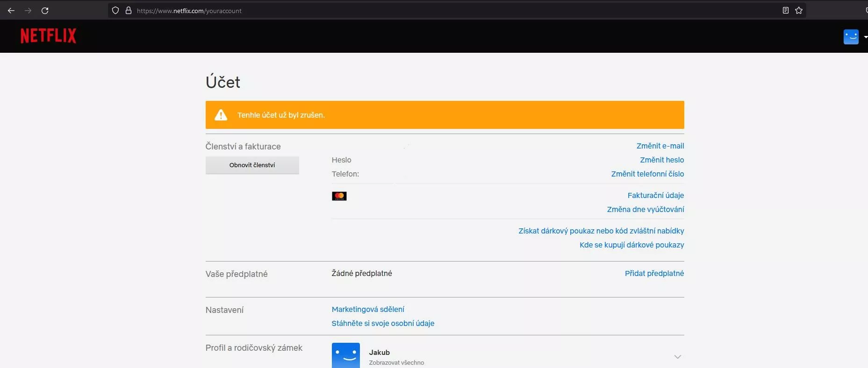Open Marketingová sdělení settings link
868x368 pixels.
[x=368, y=309]
